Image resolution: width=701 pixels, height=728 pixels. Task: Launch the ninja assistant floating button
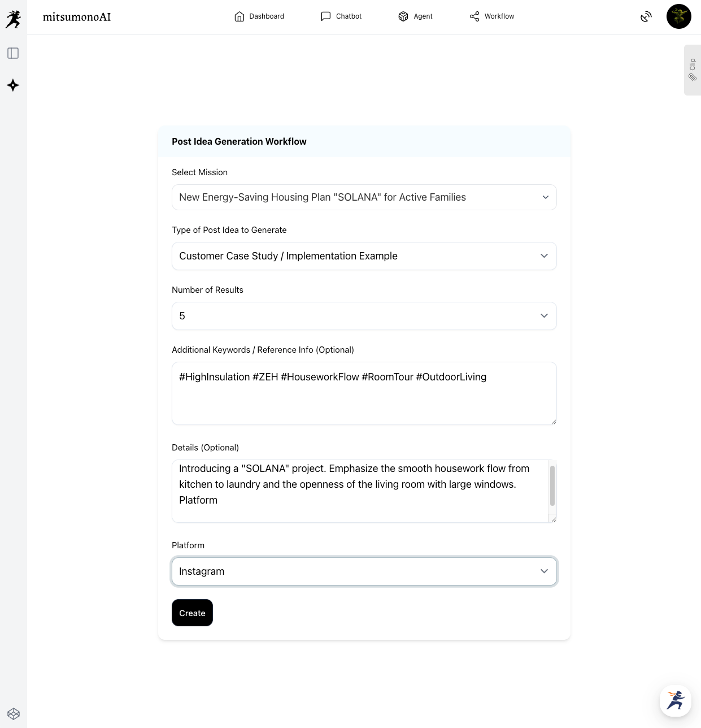pyautogui.click(x=675, y=700)
